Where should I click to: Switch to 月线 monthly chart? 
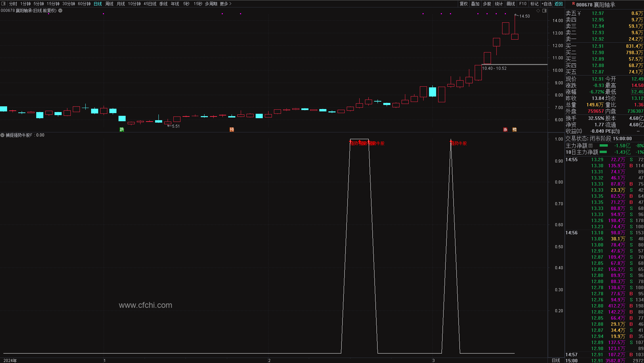[121, 4]
